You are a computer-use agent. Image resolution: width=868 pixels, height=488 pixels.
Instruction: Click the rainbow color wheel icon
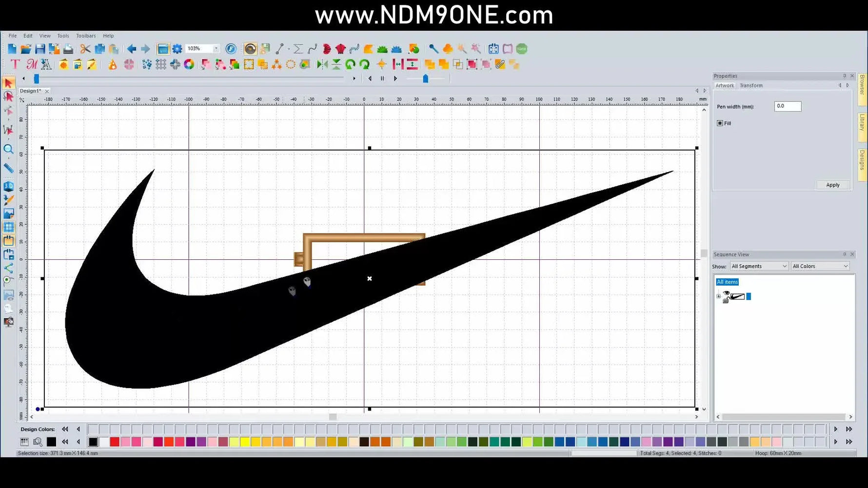pos(189,64)
